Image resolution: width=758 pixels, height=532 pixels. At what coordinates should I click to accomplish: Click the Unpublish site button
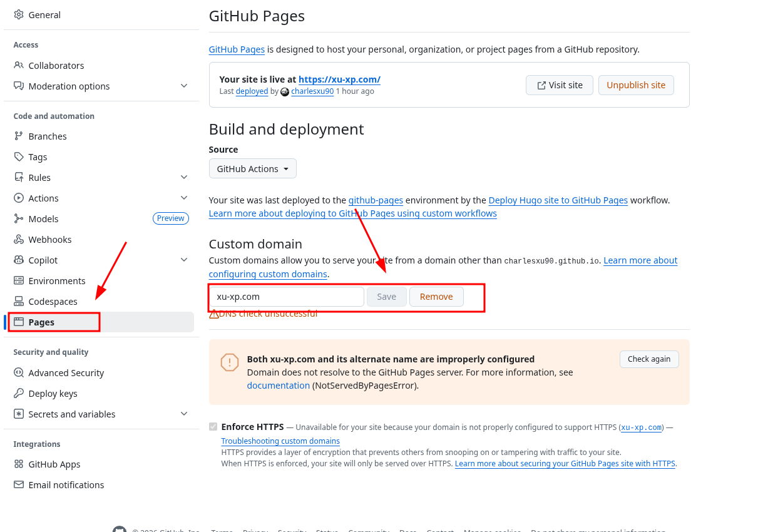636,85
